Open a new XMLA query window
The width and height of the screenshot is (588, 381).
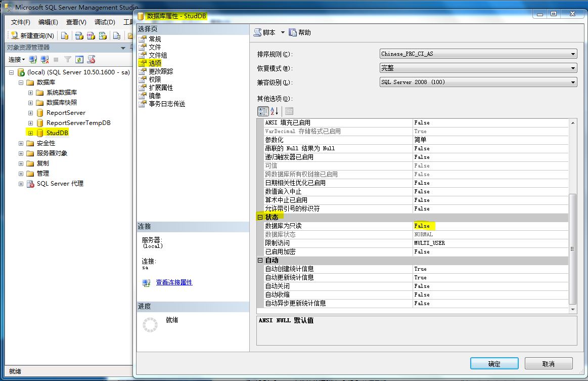point(103,36)
